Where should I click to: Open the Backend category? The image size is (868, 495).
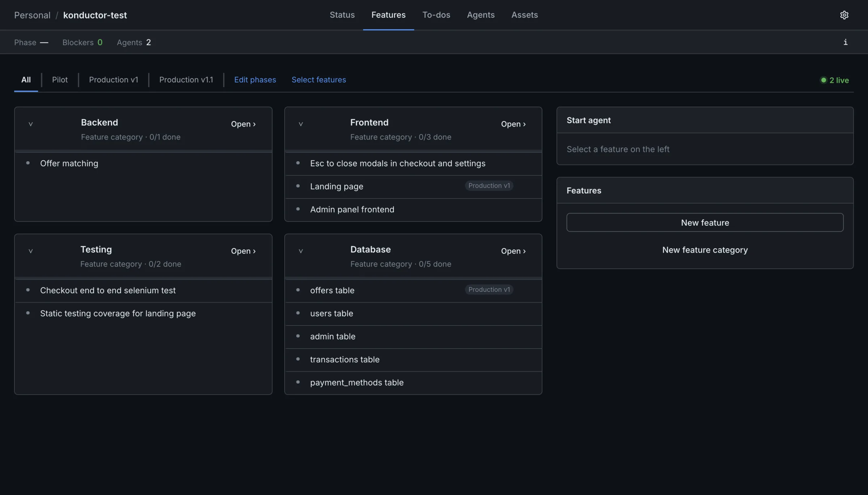(243, 124)
